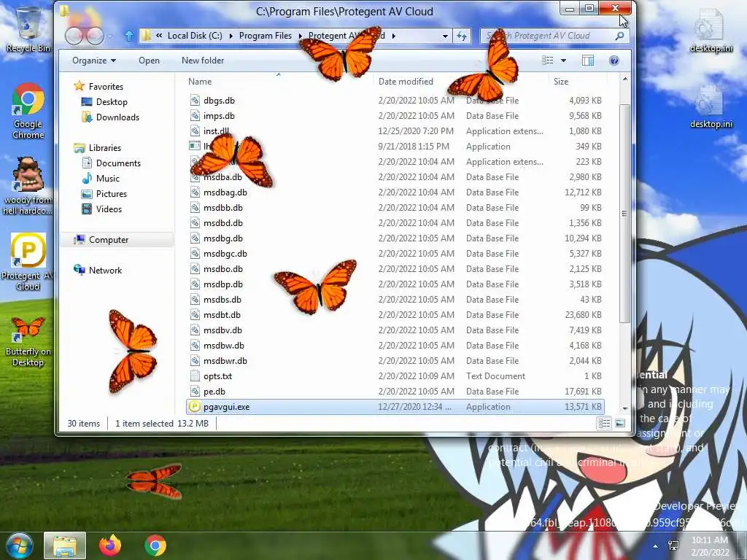
Task: Select the pgavgui.exe file icon
Action: [194, 407]
